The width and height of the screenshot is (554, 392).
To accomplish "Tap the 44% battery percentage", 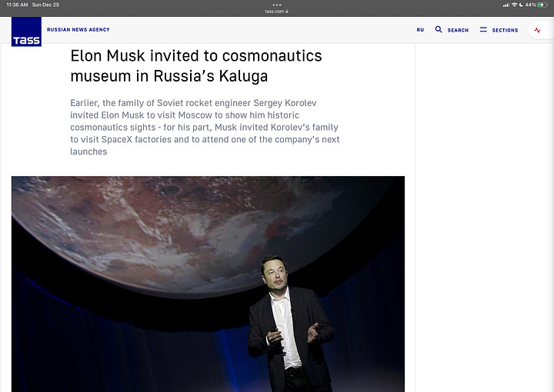I will tap(530, 5).
